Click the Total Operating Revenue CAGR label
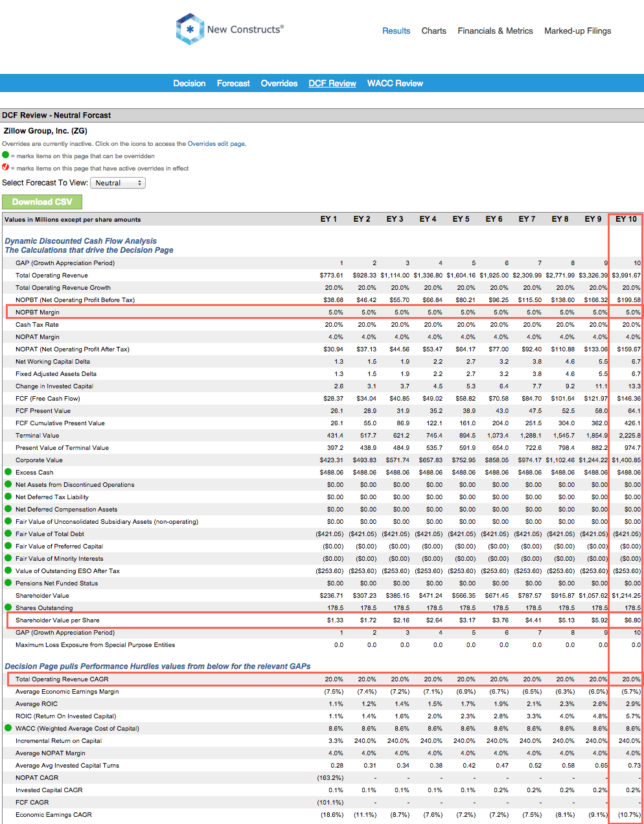The height and width of the screenshot is (824, 644). [62, 679]
